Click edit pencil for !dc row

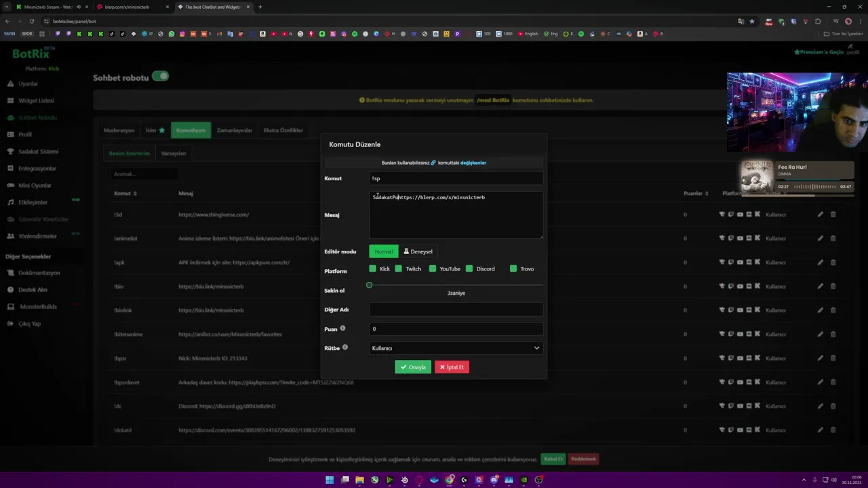pos(820,406)
